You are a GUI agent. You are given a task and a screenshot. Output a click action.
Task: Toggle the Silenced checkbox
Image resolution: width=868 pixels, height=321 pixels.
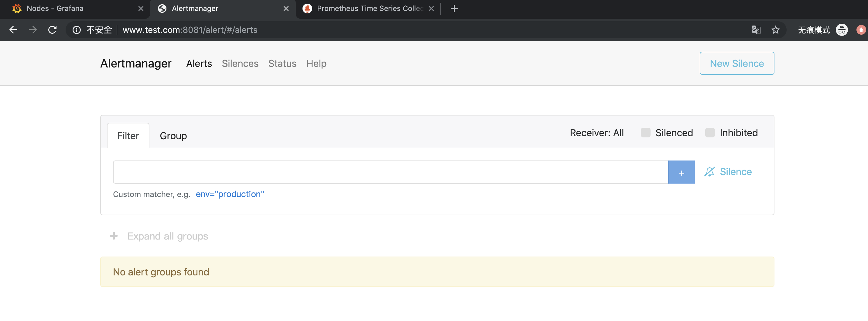pyautogui.click(x=645, y=133)
